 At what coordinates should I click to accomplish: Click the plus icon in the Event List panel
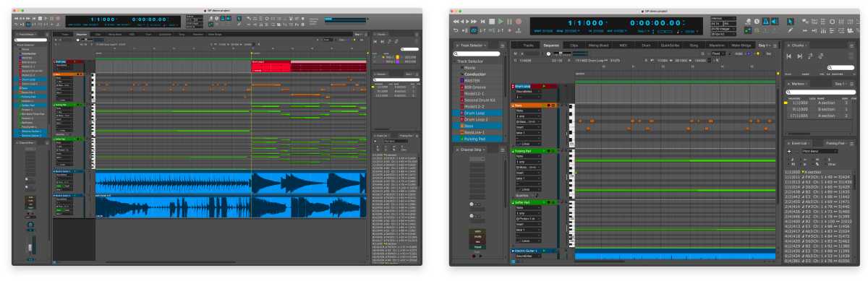pyautogui.click(x=790, y=151)
